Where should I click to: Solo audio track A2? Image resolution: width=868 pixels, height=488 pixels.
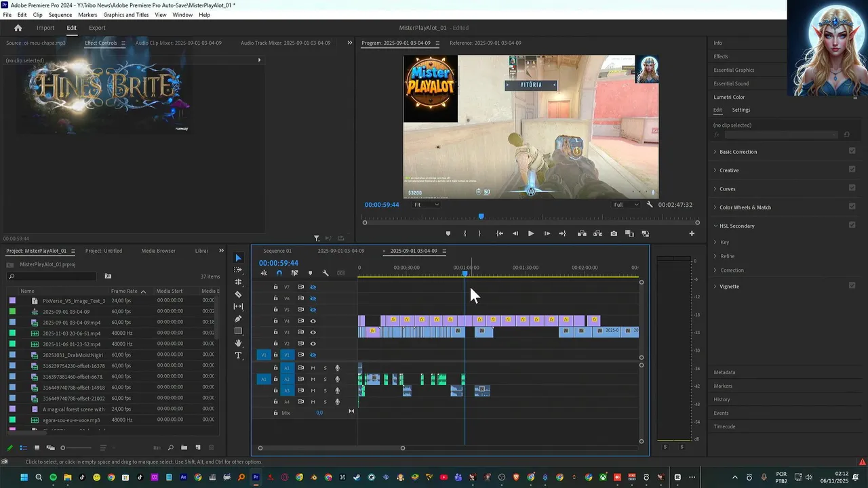click(325, 380)
